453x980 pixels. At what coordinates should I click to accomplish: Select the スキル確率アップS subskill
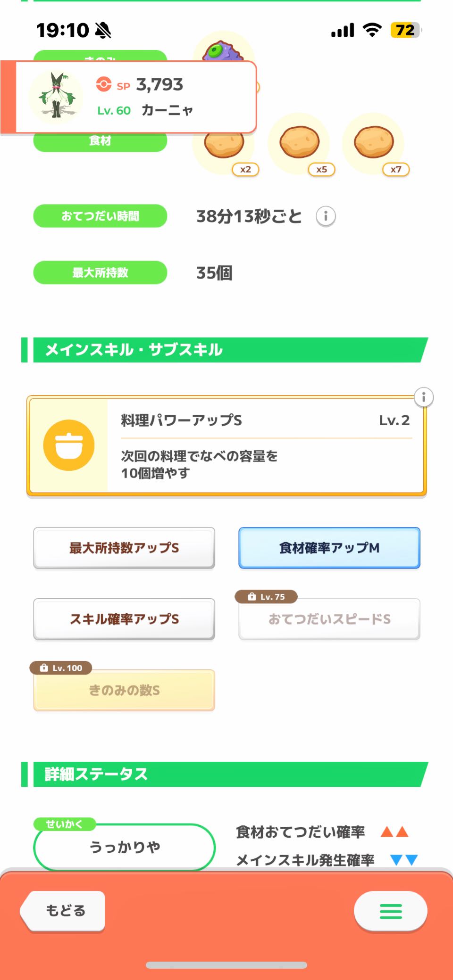click(124, 619)
